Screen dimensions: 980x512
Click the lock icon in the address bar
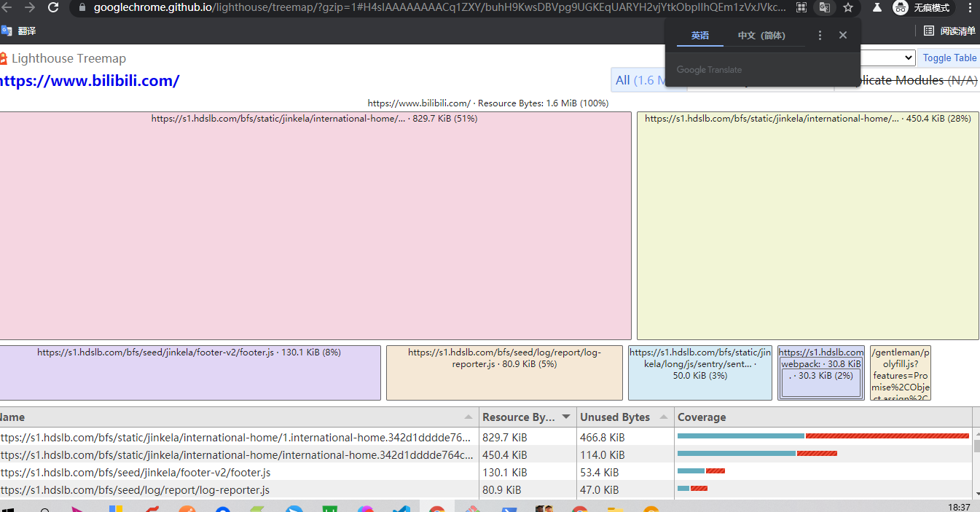pyautogui.click(x=82, y=7)
